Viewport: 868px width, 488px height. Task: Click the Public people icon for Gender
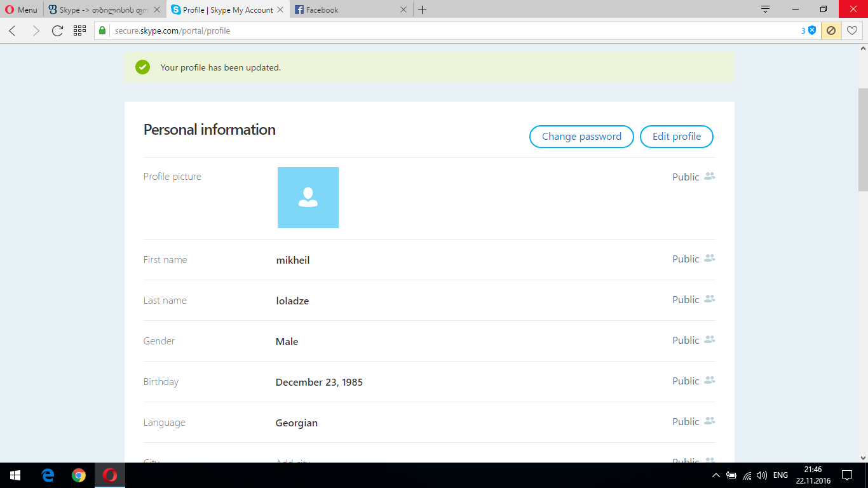coord(710,340)
